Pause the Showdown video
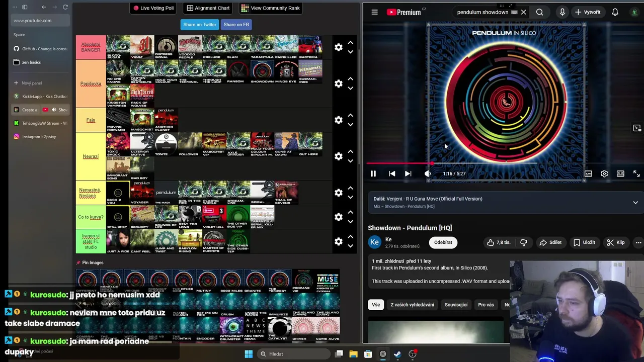Screen dimensions: 644x362 pos(373,173)
